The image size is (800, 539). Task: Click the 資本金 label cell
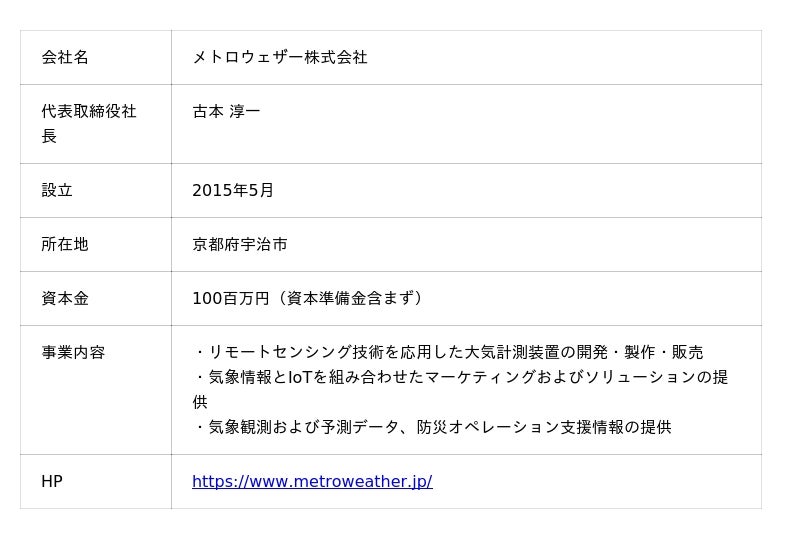click(x=96, y=299)
